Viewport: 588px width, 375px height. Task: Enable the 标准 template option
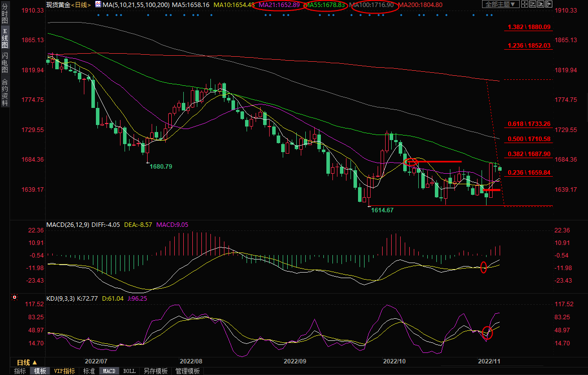pyautogui.click(x=89, y=371)
